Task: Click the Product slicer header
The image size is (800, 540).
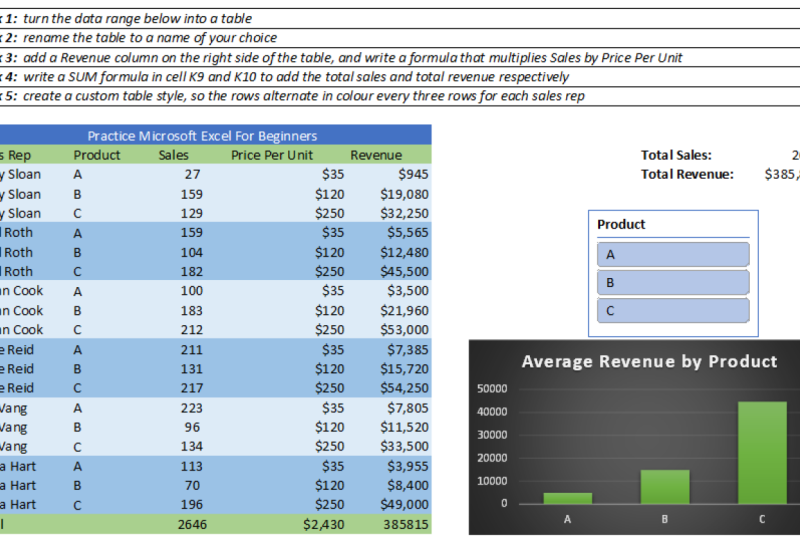Action: (x=621, y=225)
